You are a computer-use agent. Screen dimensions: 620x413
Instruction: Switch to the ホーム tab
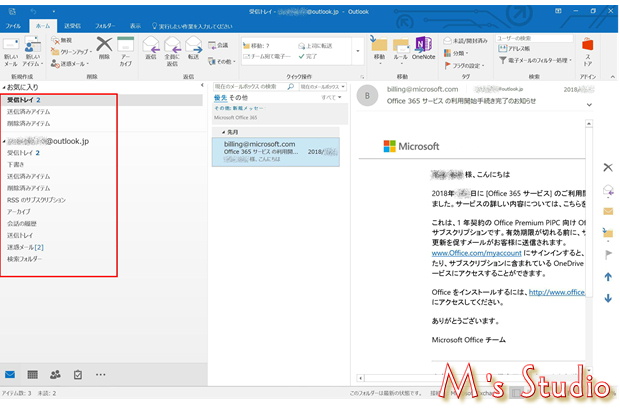point(43,26)
